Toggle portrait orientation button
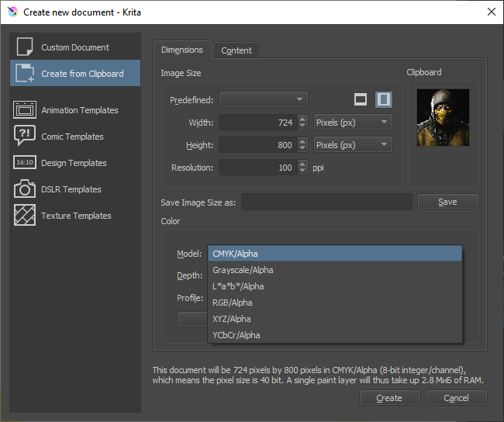 [384, 99]
